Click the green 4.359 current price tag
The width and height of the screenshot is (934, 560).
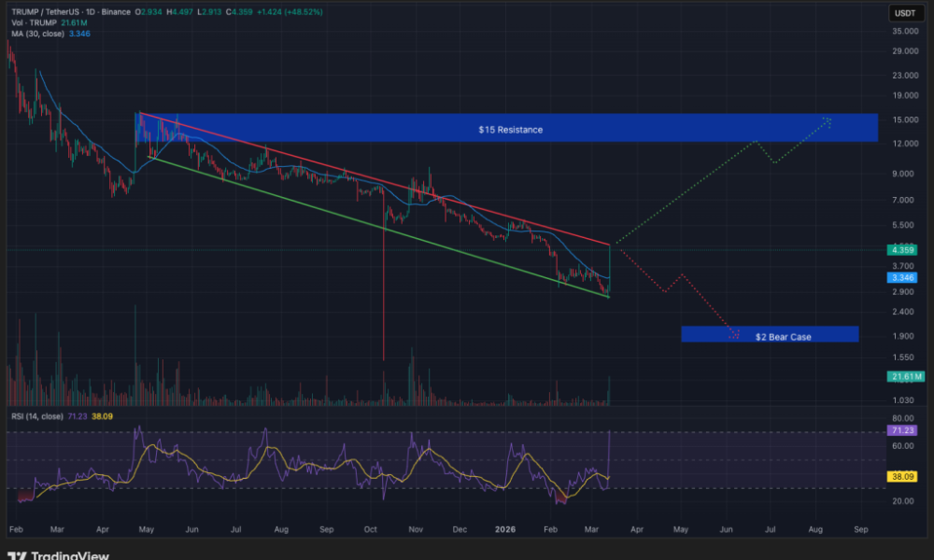(x=904, y=250)
